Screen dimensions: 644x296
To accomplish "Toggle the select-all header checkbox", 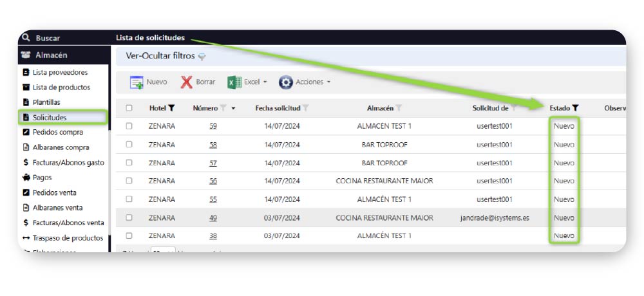I will (129, 108).
